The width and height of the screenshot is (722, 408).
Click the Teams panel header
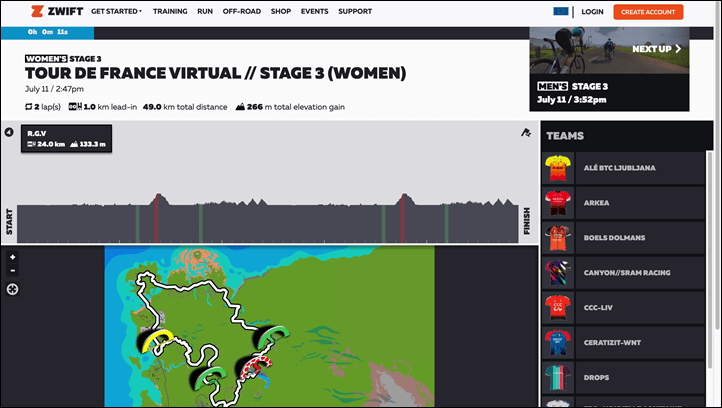tap(627, 136)
